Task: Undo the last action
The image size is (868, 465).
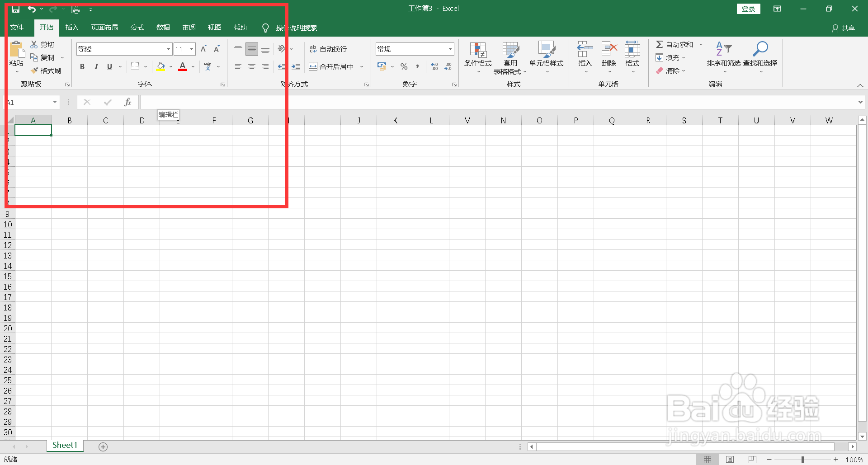Action: (32, 9)
